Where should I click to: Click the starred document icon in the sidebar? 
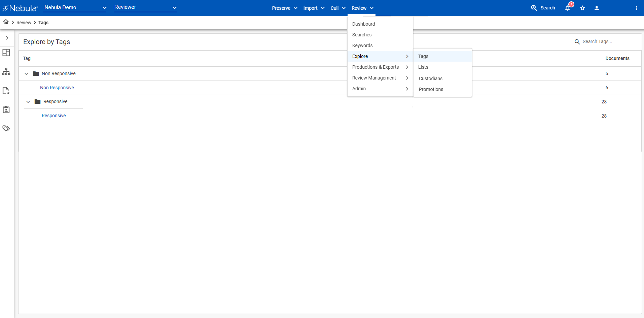(6, 90)
